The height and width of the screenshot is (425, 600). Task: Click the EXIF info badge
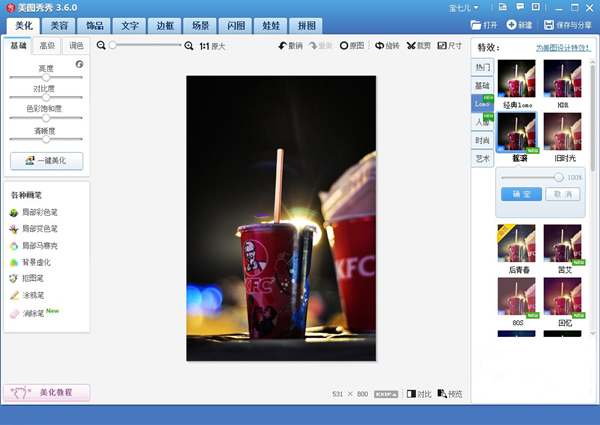[x=386, y=394]
